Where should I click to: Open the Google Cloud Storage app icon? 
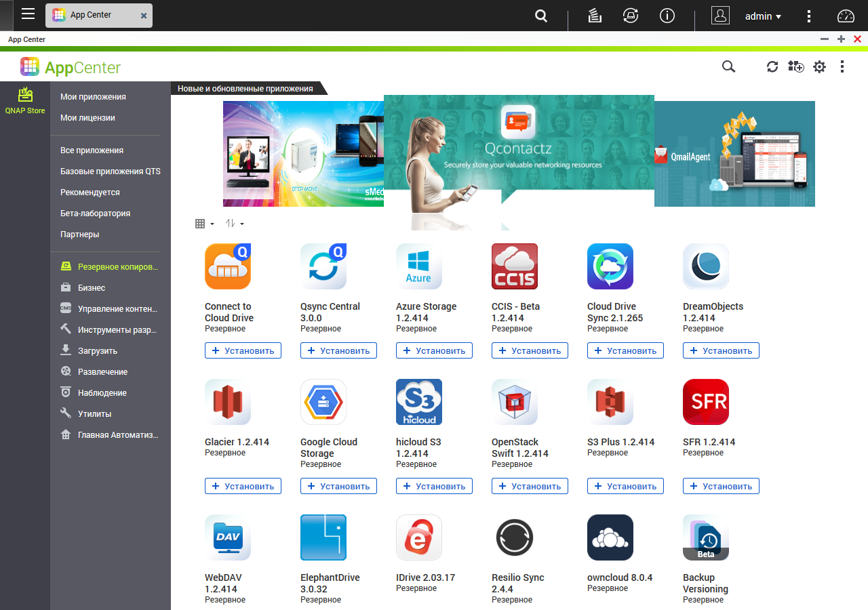click(x=323, y=402)
